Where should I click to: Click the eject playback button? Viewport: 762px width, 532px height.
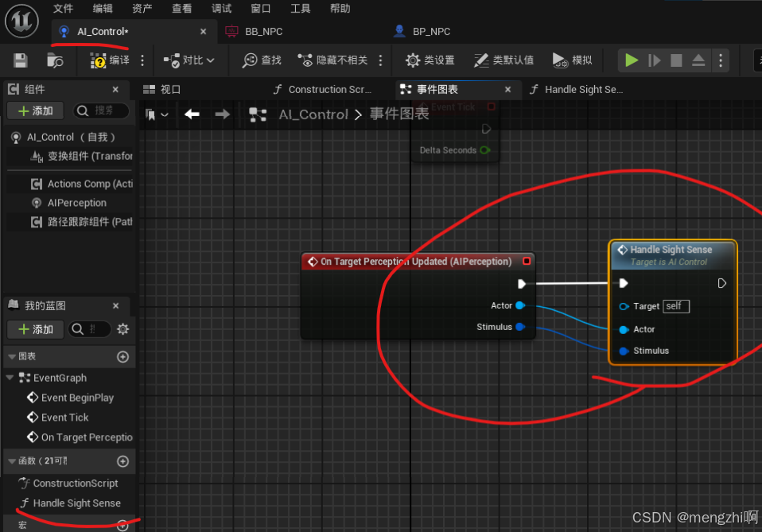point(698,60)
